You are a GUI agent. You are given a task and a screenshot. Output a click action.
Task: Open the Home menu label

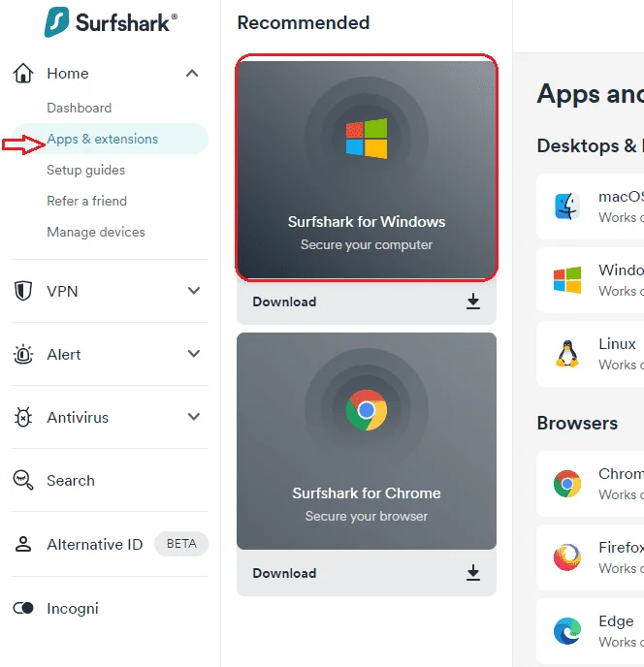pos(68,73)
